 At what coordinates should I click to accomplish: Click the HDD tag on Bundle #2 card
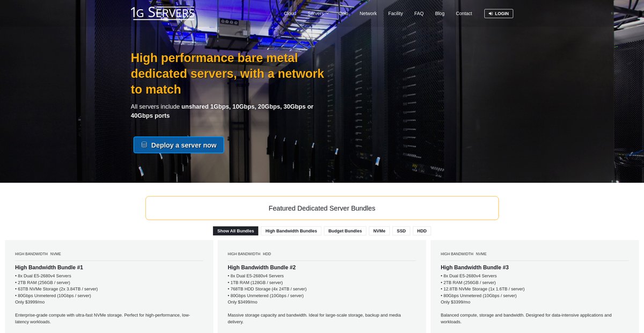point(267,254)
